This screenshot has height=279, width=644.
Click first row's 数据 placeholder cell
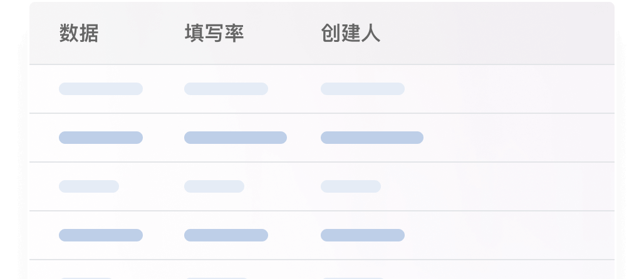coord(101,89)
